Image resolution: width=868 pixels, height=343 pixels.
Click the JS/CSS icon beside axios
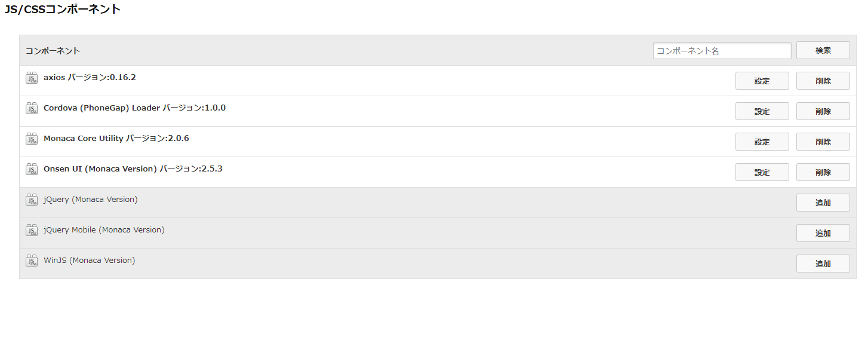[32, 78]
